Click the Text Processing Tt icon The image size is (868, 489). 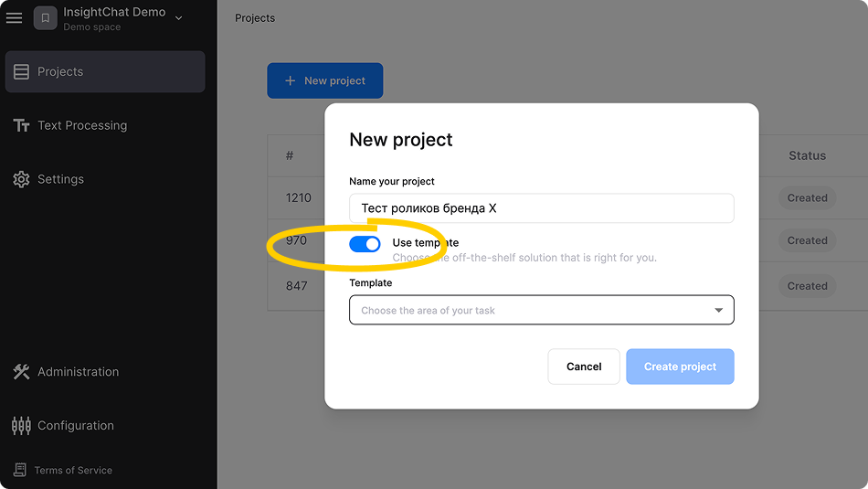pos(21,126)
